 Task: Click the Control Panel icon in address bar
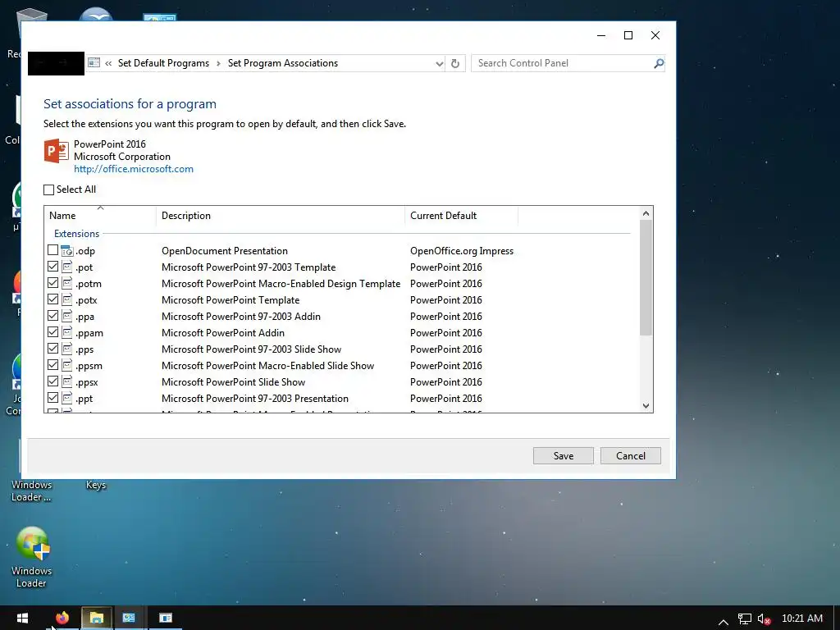pos(94,62)
